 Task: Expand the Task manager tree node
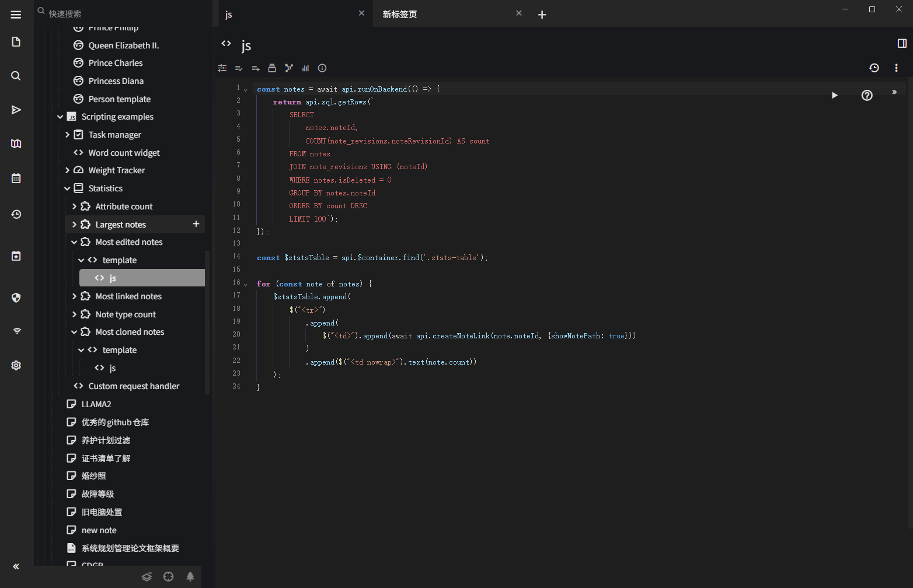click(67, 135)
